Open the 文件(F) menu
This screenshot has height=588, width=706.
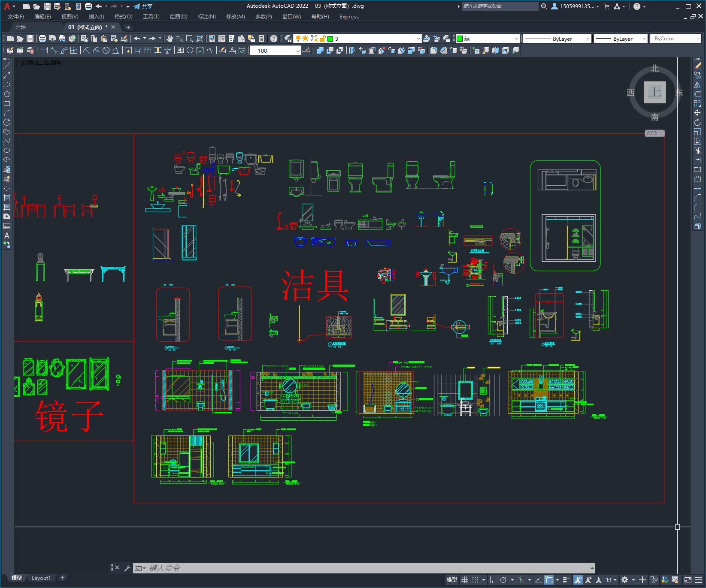pos(16,17)
